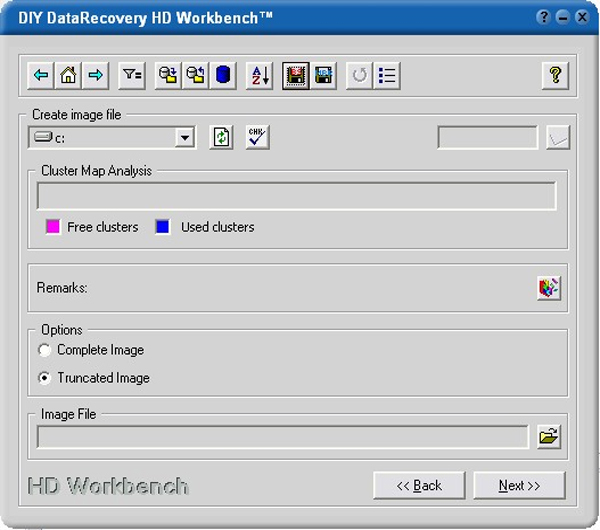Select the blue cylinder disk icon
Screen dimensions: 600x530
(223, 75)
